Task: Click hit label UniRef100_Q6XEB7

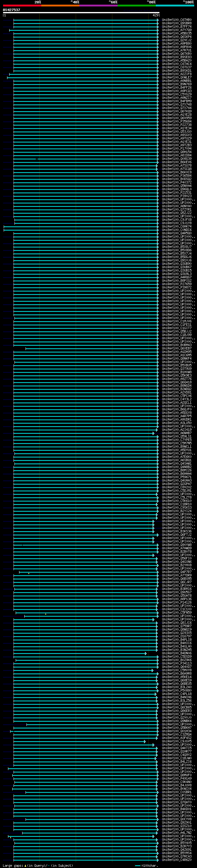Action: pos(177,349)
